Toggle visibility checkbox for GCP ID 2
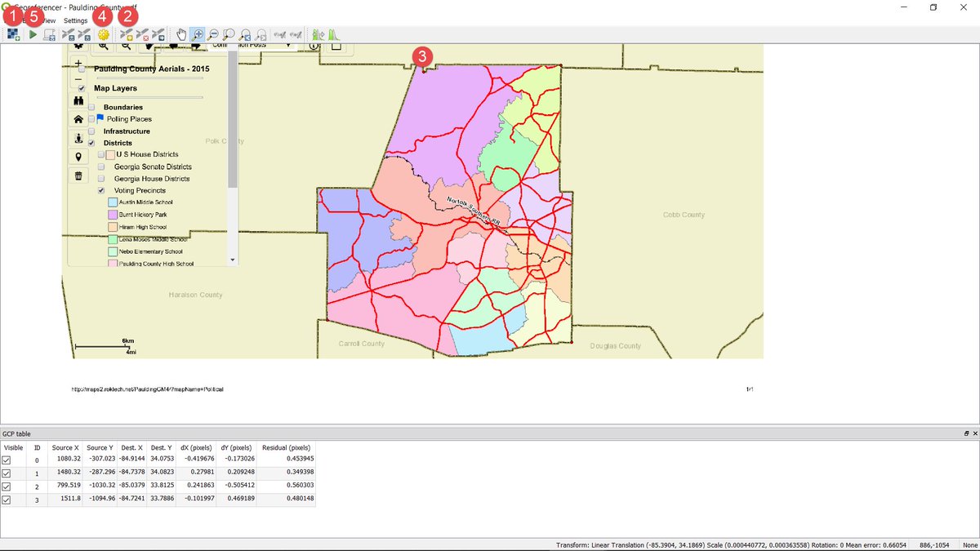Image resolution: width=980 pixels, height=551 pixels. point(7,487)
